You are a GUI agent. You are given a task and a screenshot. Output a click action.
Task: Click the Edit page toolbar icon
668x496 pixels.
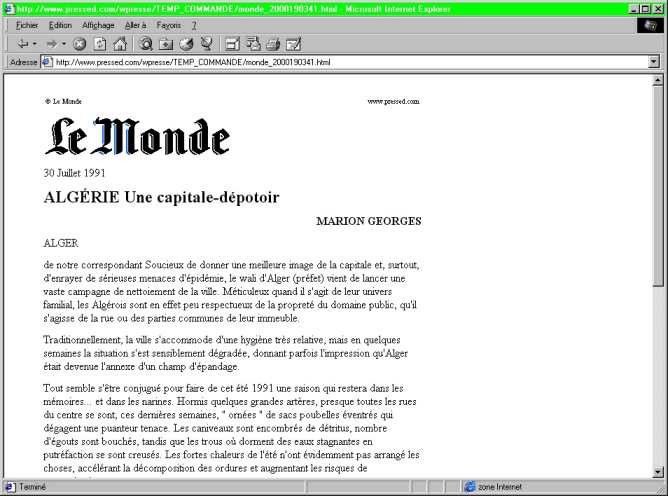tap(294, 44)
